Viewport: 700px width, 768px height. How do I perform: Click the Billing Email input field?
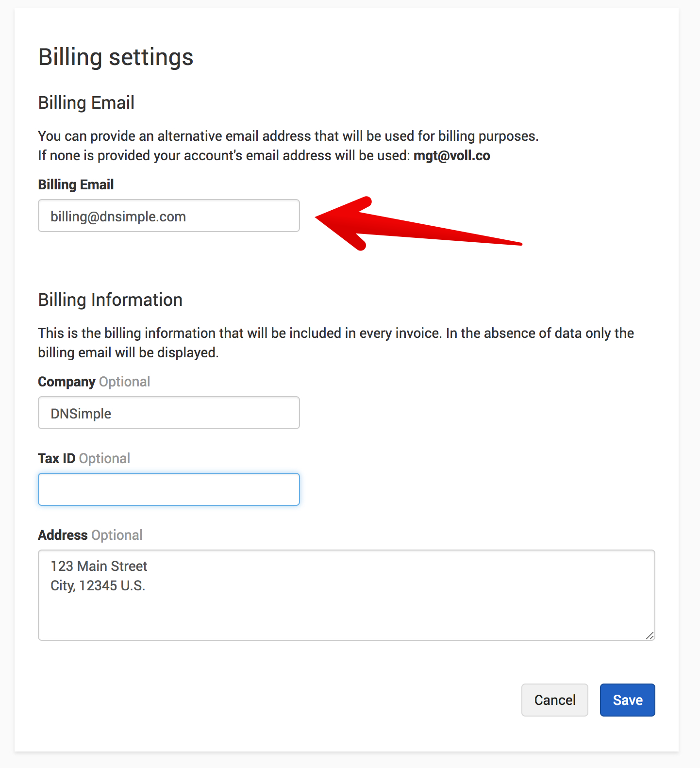point(169,216)
